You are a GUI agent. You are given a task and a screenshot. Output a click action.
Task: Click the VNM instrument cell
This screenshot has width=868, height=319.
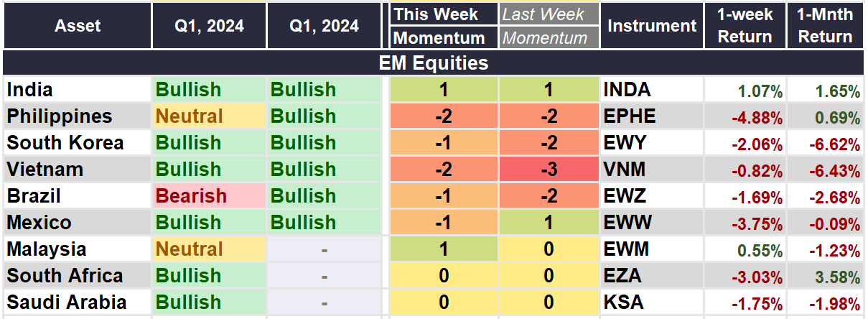(651, 170)
